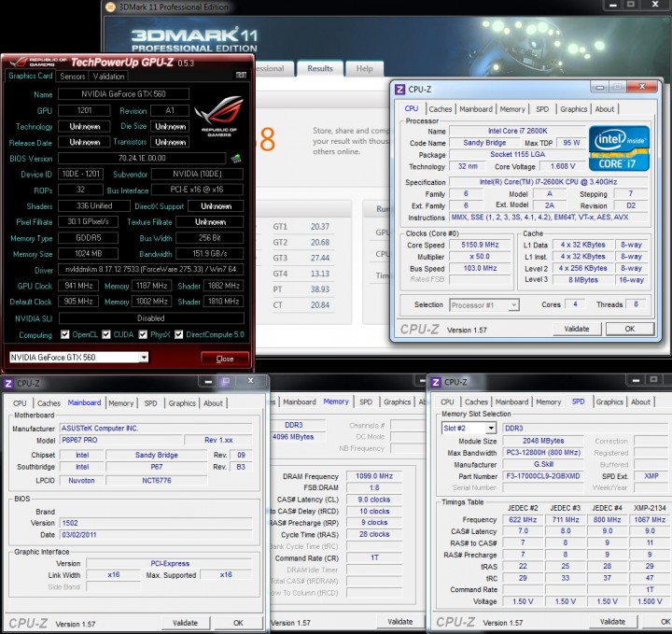
Task: Click the Bus Speed value 103.0 MHz
Action: [x=480, y=268]
